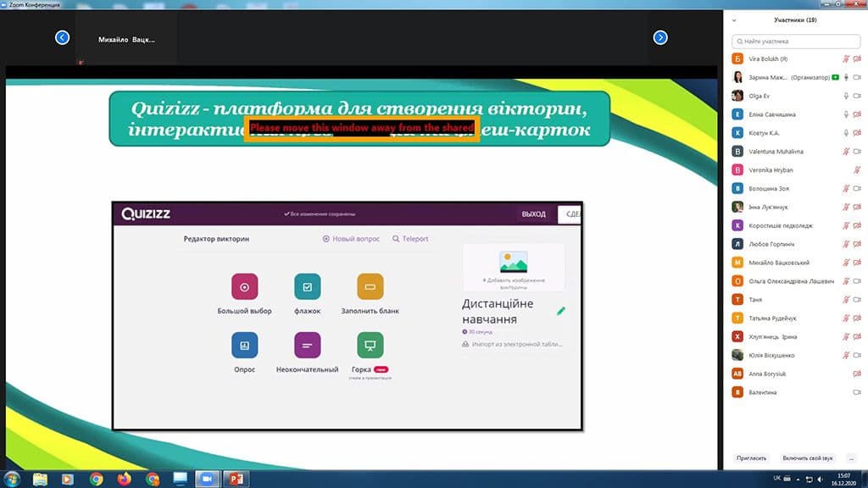Screen dimensions: 868x488
Task: Click participant name Ковтун К.А.
Action: (x=764, y=133)
